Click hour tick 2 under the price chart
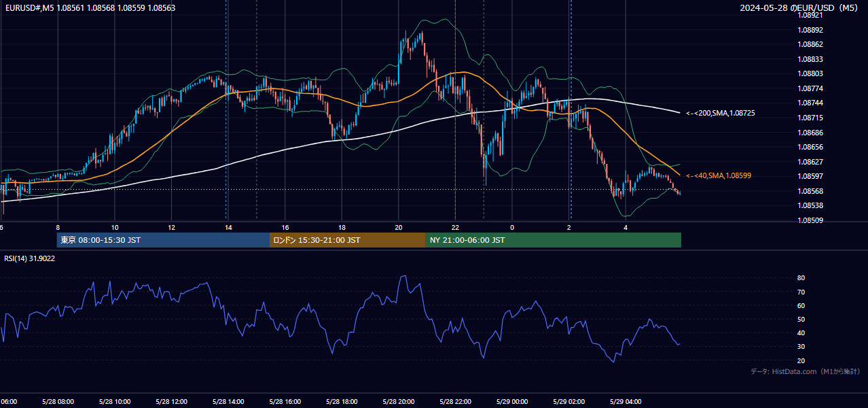The image size is (868, 408). pyautogui.click(x=568, y=228)
